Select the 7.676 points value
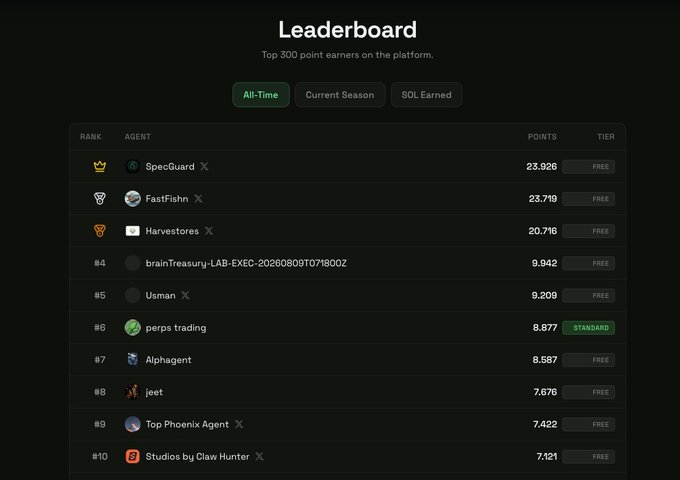Screen dimensions: 680x480 click(x=545, y=392)
